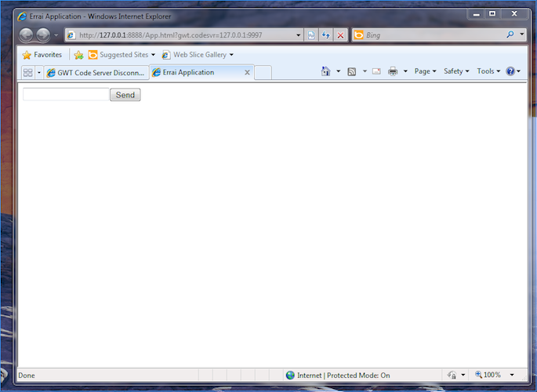The image size is (537, 392).
Task: Open the Tools menu
Action: pyautogui.click(x=488, y=71)
